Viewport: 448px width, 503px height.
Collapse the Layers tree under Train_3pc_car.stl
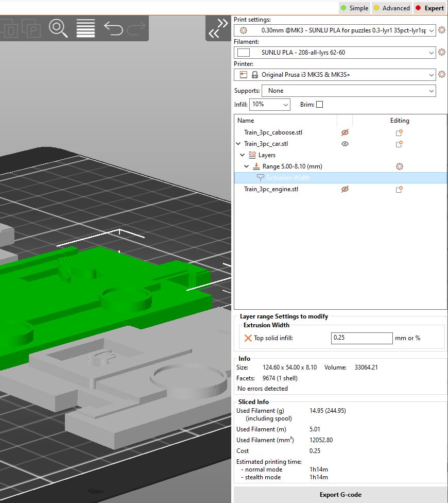coord(242,155)
